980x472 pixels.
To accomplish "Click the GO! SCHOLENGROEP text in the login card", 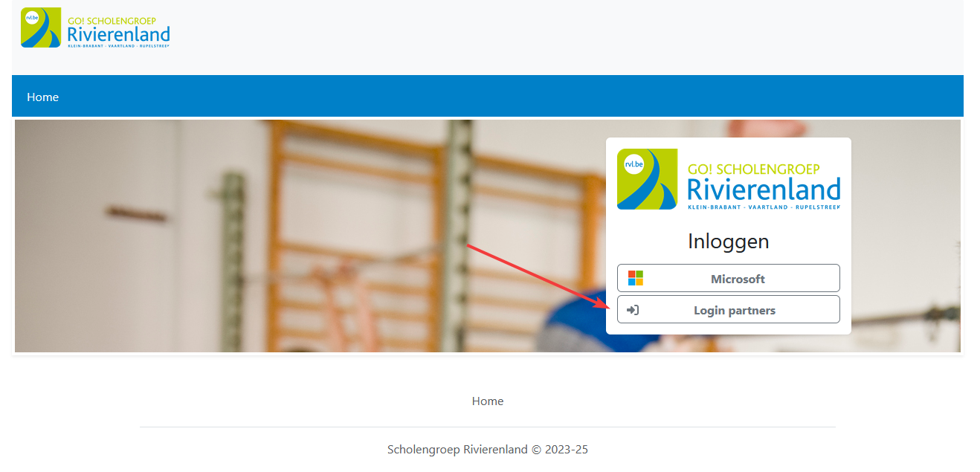I will pyautogui.click(x=753, y=169).
